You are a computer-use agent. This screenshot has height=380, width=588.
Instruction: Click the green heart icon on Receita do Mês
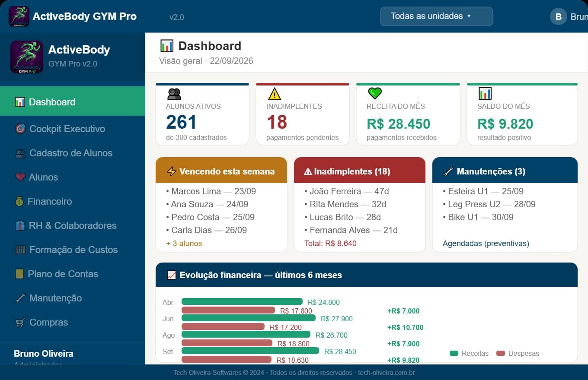coord(374,93)
